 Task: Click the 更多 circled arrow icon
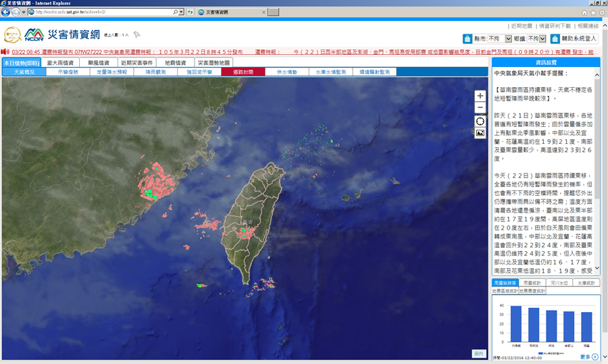point(594,357)
